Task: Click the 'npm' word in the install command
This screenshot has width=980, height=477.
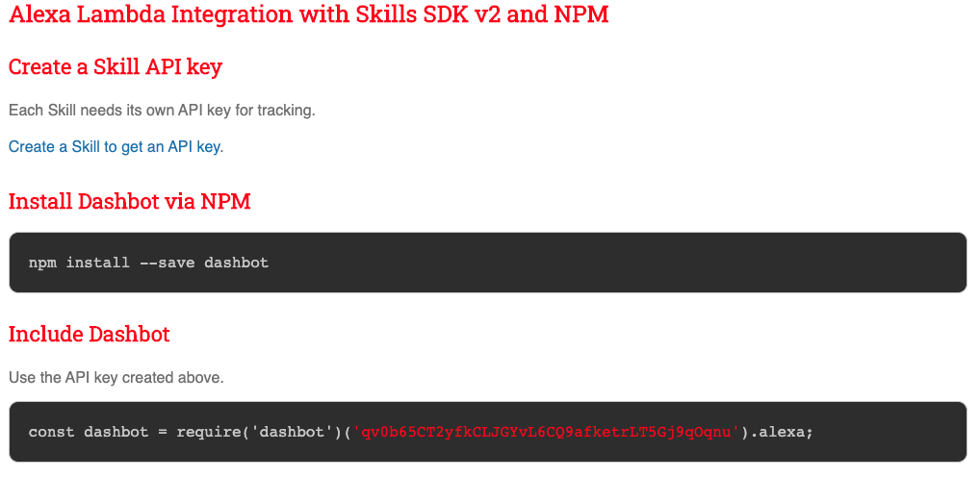Action: [42, 263]
